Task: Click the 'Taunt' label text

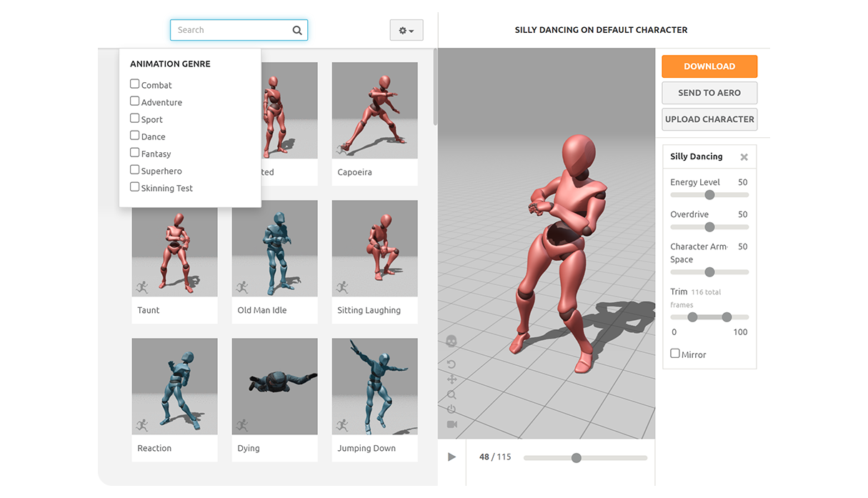Action: tap(149, 310)
